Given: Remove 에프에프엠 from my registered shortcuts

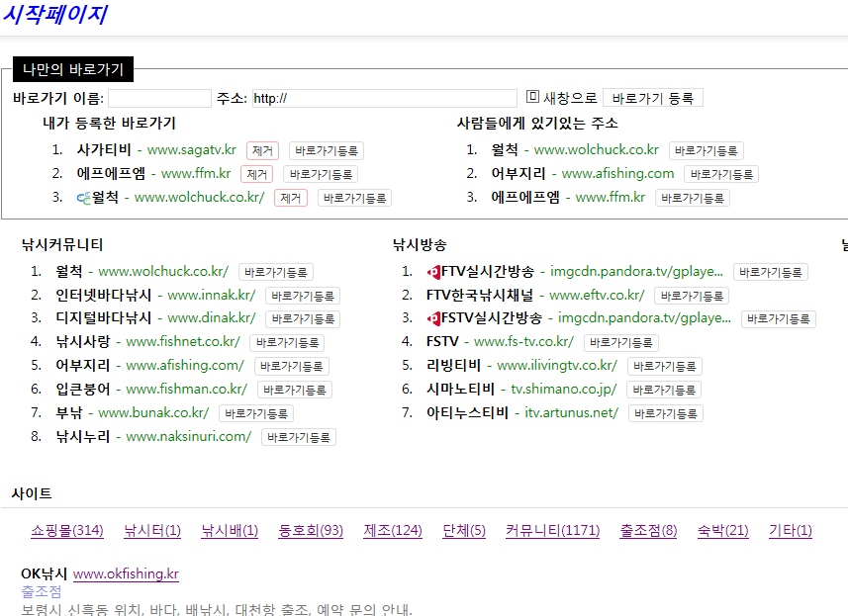Looking at the screenshot, I should pyautogui.click(x=256, y=174).
